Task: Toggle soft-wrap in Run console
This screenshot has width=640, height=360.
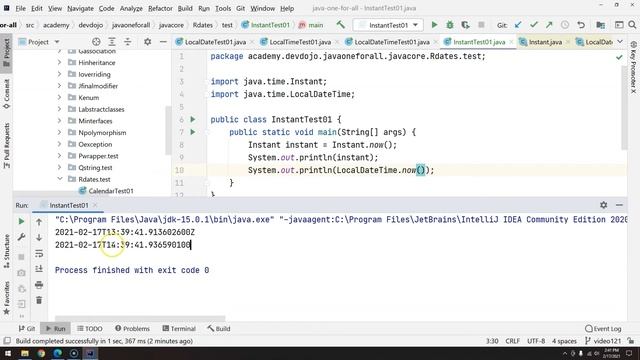Action: (x=39, y=253)
